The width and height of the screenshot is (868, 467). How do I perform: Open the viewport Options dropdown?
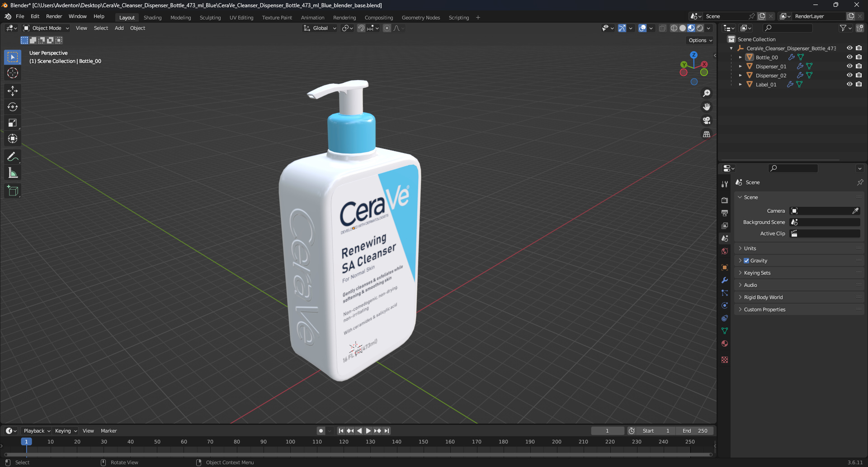point(700,40)
